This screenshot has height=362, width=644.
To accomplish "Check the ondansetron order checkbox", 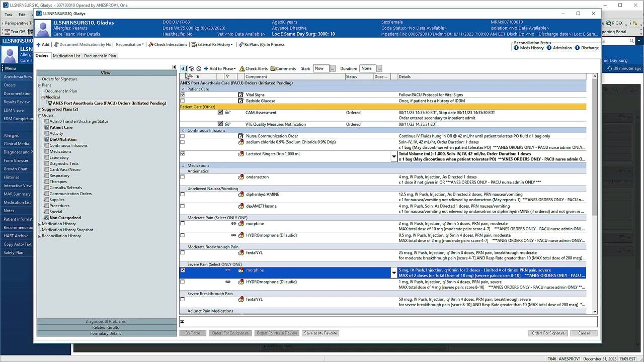I will (x=183, y=177).
